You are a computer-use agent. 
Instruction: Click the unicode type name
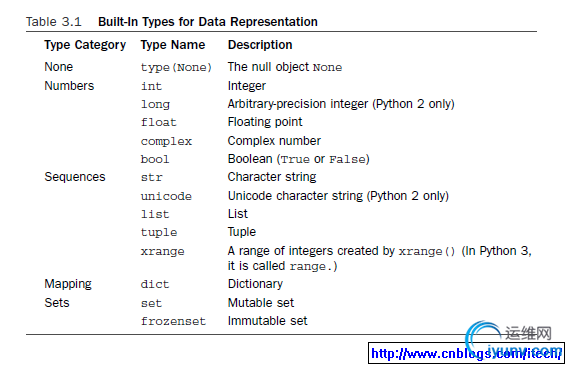166,196
